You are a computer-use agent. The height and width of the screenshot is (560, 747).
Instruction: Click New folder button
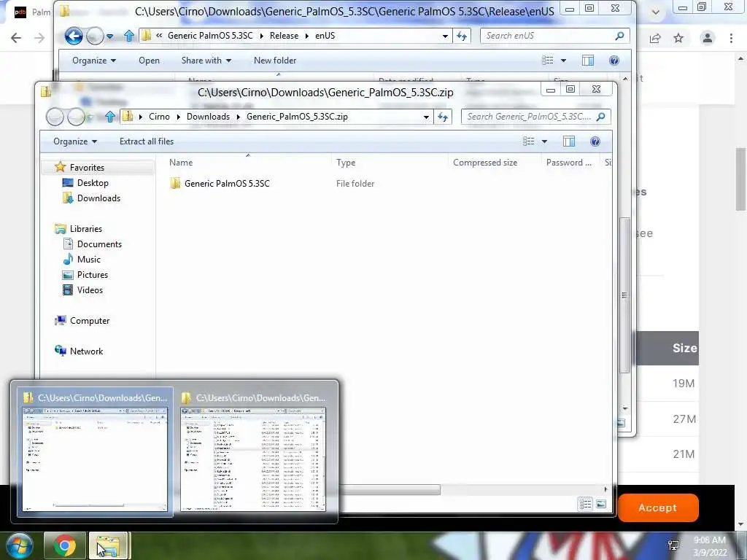[275, 61]
